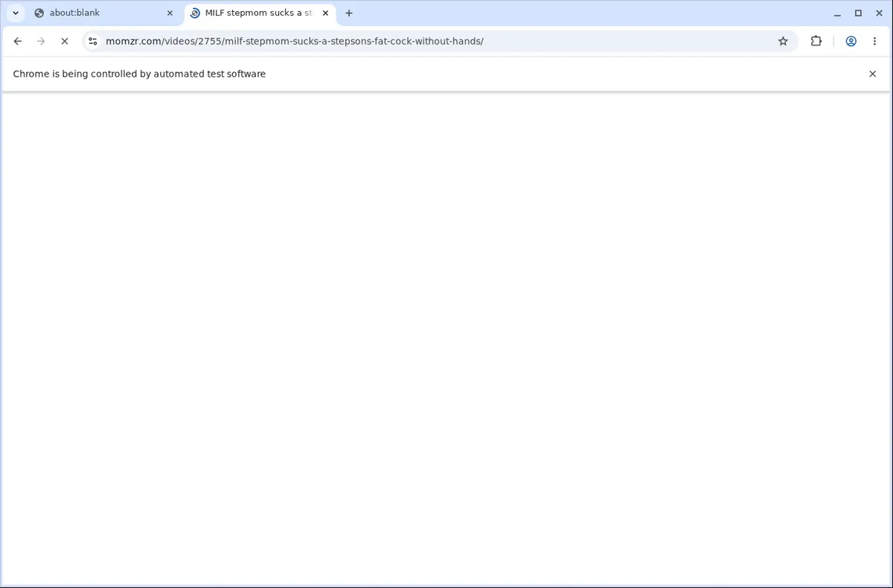Open the Extensions puzzle icon
893x588 pixels.
(x=816, y=41)
